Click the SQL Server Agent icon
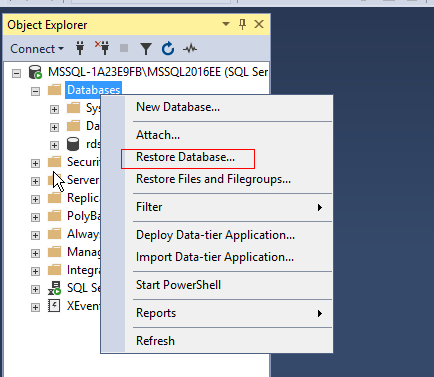 coord(54,288)
